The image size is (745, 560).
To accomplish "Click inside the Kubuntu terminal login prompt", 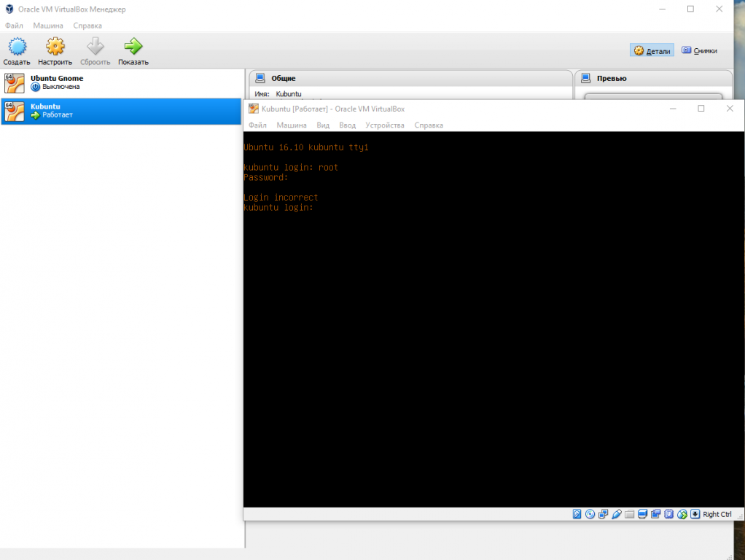I will [x=278, y=207].
